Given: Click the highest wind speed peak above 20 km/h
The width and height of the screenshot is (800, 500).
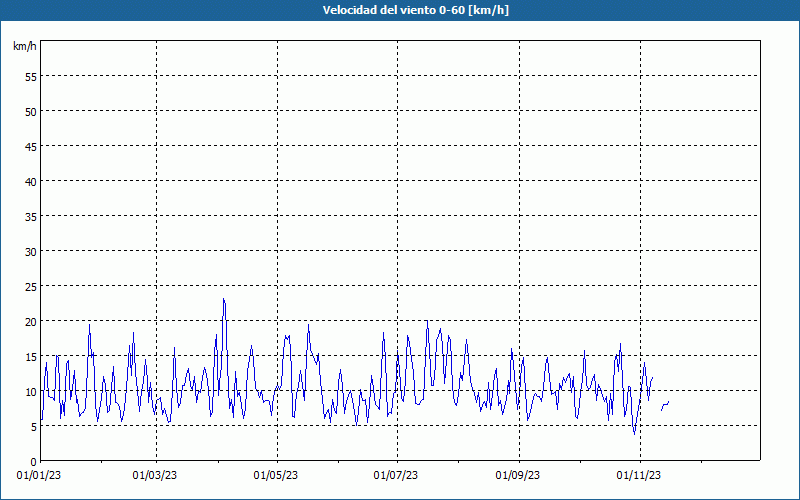Looking at the screenshot, I should (x=223, y=299).
